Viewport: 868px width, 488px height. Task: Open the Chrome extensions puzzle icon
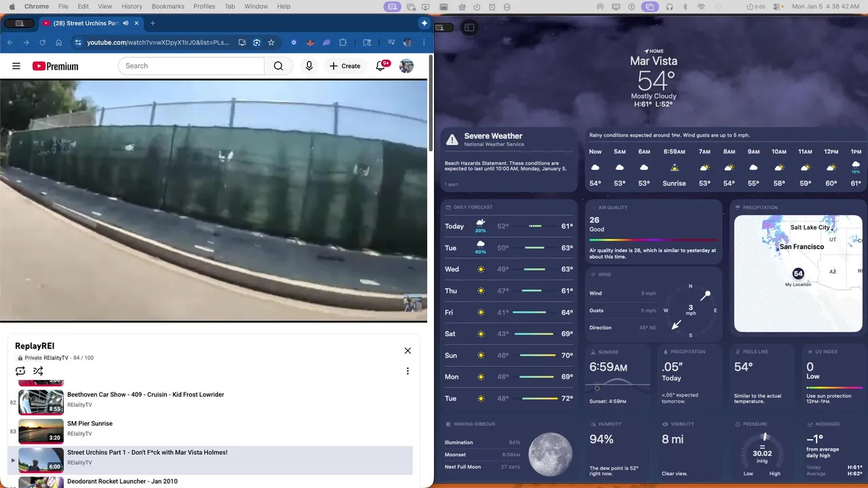[x=342, y=43]
